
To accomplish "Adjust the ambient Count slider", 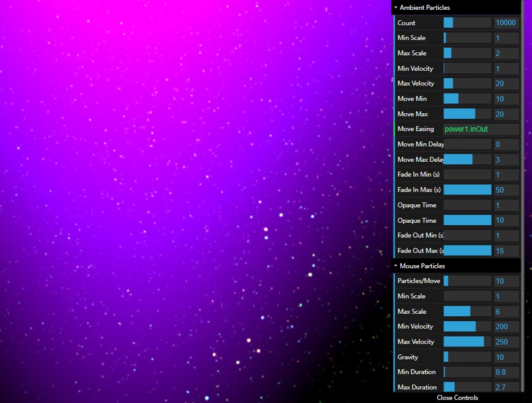I will (467, 23).
